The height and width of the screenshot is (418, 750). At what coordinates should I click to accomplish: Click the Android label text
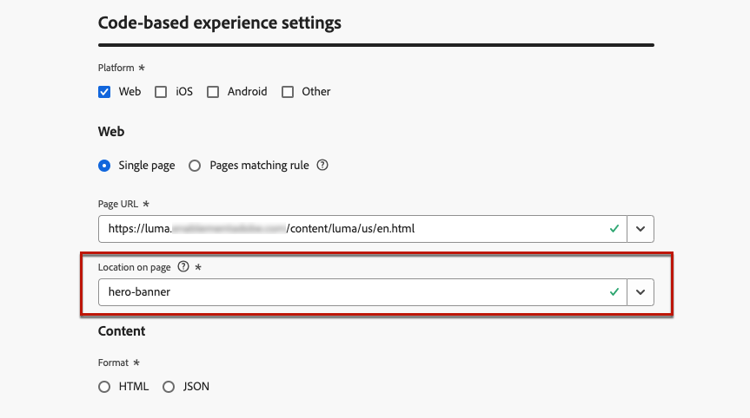tap(247, 92)
